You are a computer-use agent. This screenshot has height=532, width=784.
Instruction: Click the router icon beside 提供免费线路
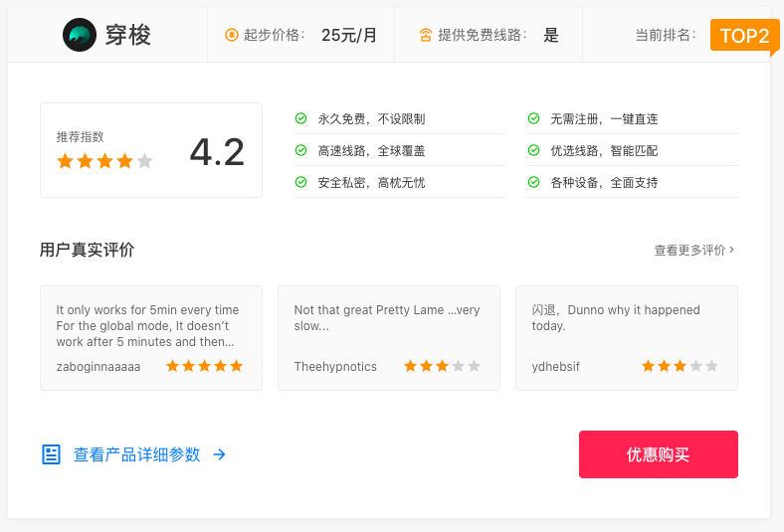point(426,35)
